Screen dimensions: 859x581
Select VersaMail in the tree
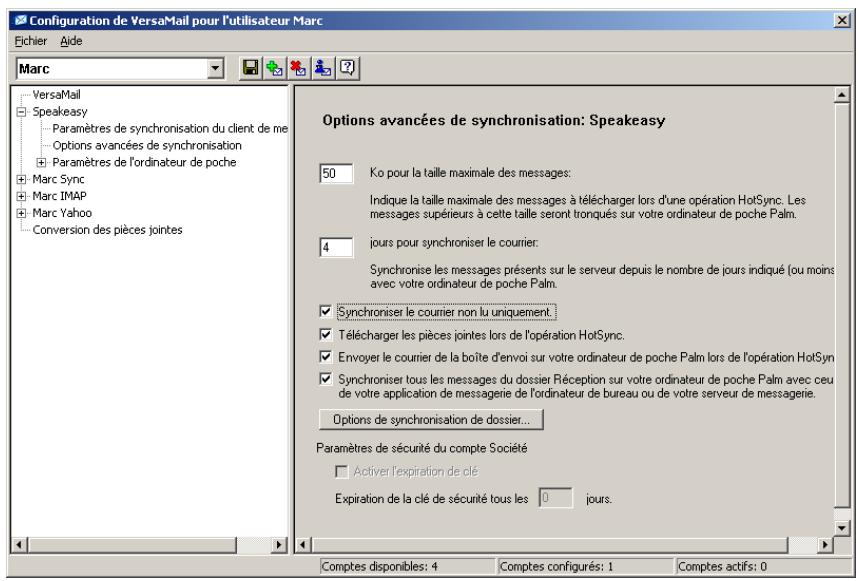tap(56, 95)
